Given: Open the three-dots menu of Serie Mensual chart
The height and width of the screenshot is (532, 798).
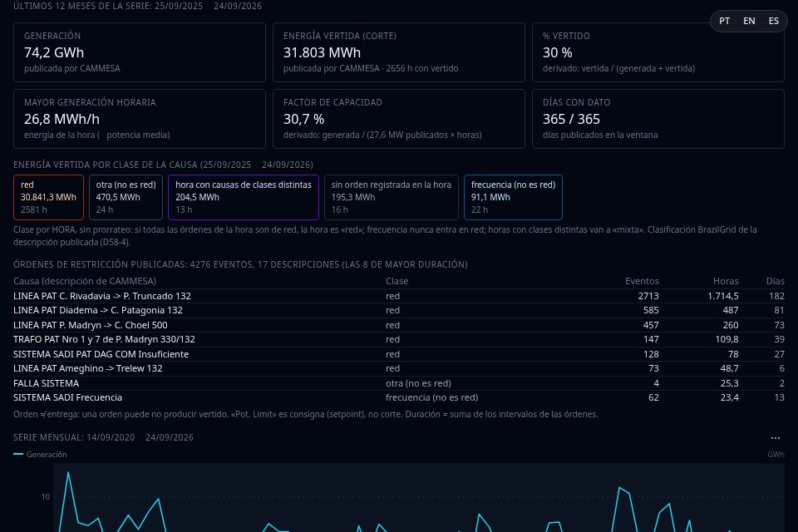Looking at the screenshot, I should click(x=775, y=438).
